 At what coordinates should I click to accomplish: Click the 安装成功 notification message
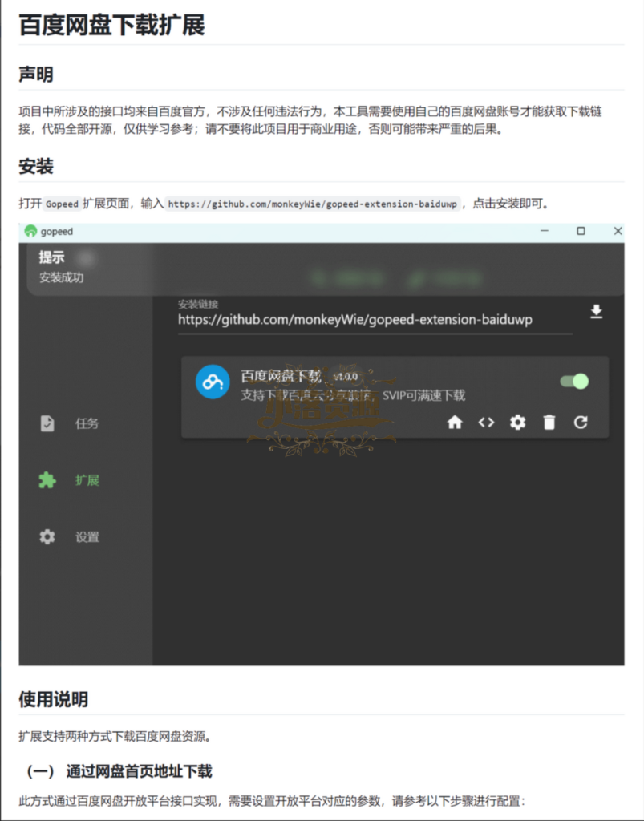click(x=61, y=277)
